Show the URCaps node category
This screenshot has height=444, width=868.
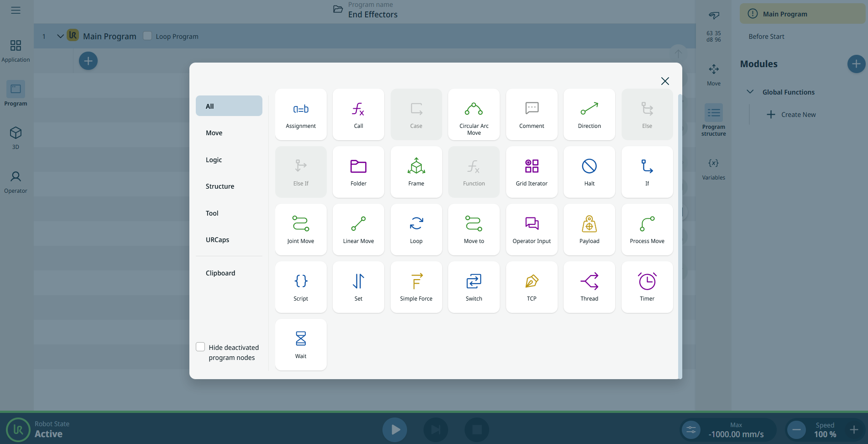click(x=218, y=240)
